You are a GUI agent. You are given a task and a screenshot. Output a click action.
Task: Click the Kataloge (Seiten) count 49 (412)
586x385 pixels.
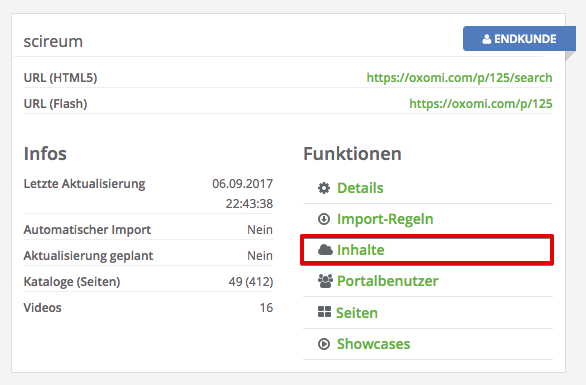click(251, 281)
